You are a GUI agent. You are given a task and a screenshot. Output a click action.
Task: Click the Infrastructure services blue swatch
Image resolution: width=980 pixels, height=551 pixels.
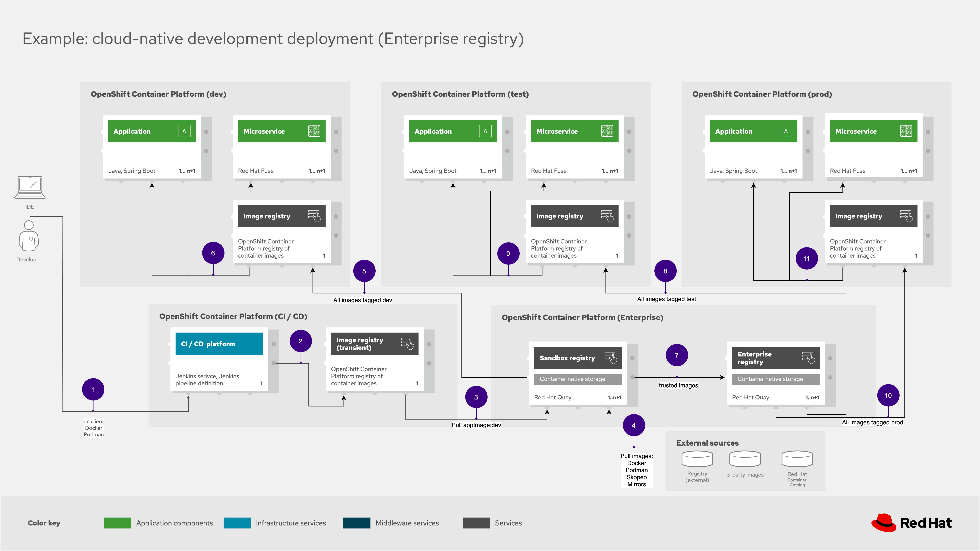point(237,523)
